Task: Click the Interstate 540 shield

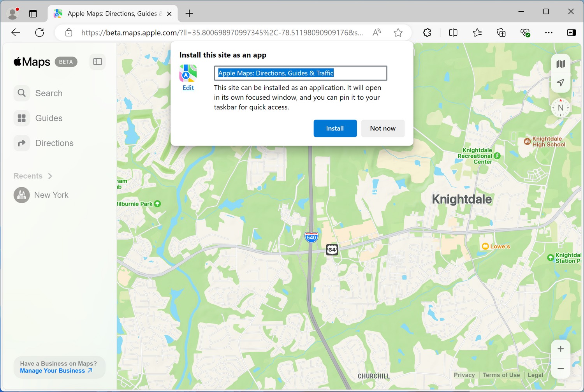Action: tap(311, 237)
